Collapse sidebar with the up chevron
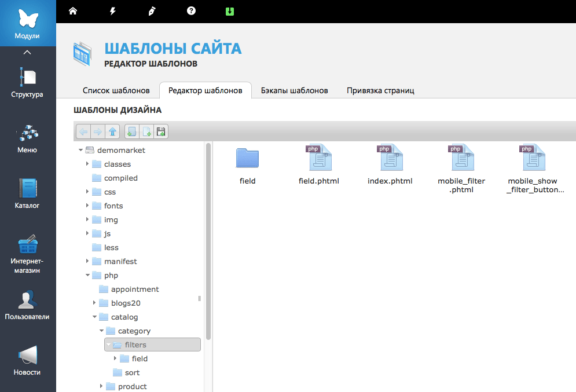Image resolution: width=576 pixels, height=392 pixels. pos(27,53)
